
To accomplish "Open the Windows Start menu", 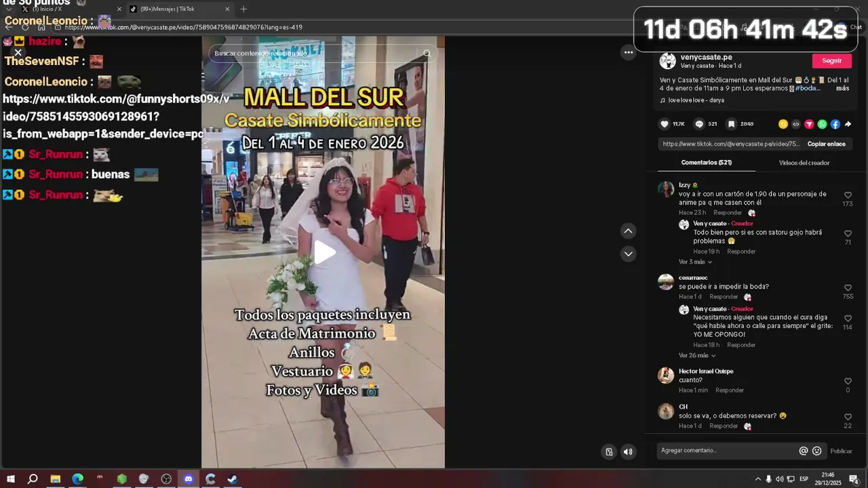I will pyautogui.click(x=11, y=479).
